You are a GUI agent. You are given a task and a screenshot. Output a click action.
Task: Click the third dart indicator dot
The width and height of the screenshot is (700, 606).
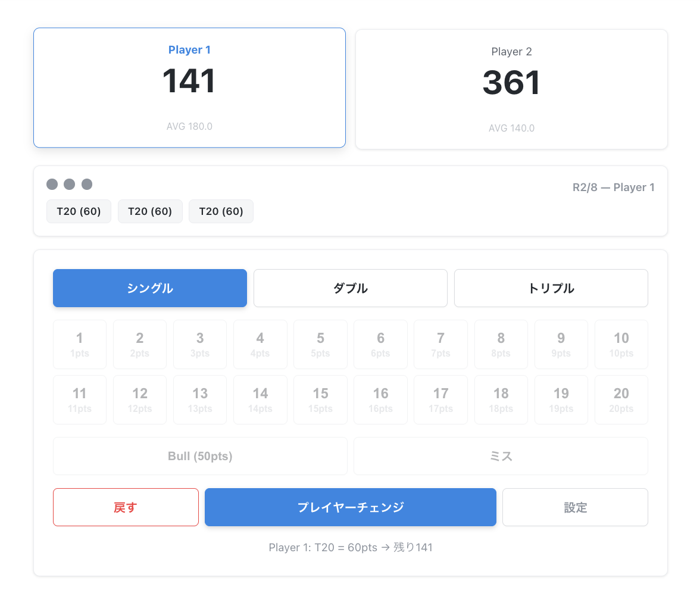tap(87, 185)
